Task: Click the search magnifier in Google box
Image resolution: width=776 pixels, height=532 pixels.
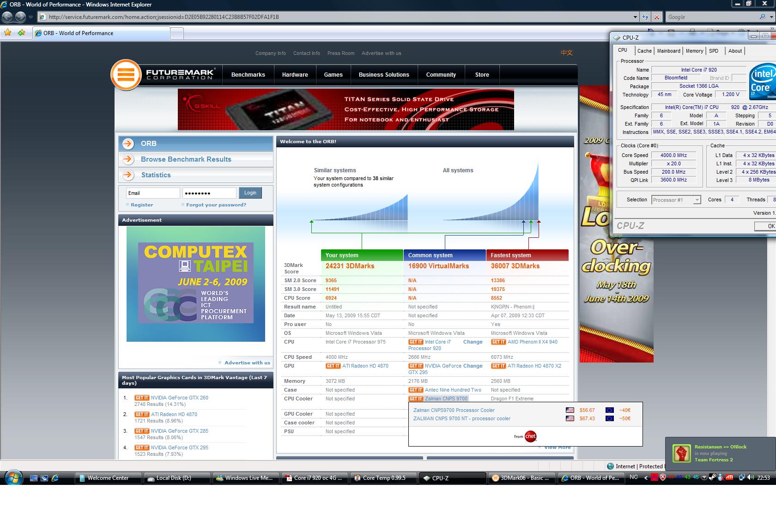Action: (762, 17)
